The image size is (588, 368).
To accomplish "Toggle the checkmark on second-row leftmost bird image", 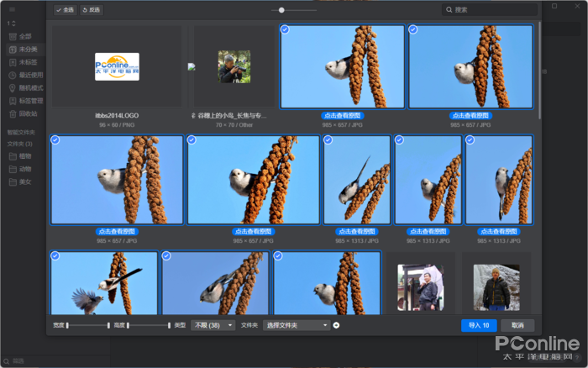I will coord(55,140).
